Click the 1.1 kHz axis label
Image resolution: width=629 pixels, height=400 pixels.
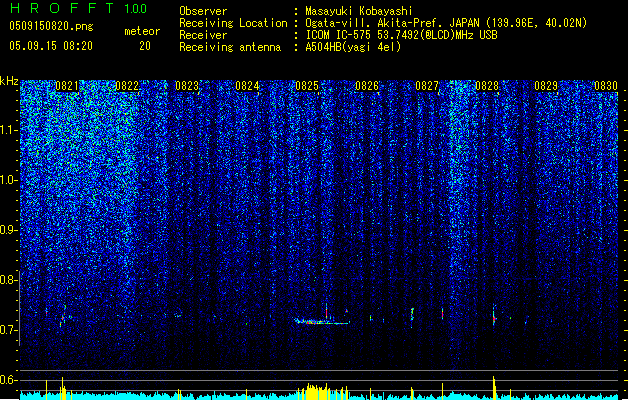point(8,130)
